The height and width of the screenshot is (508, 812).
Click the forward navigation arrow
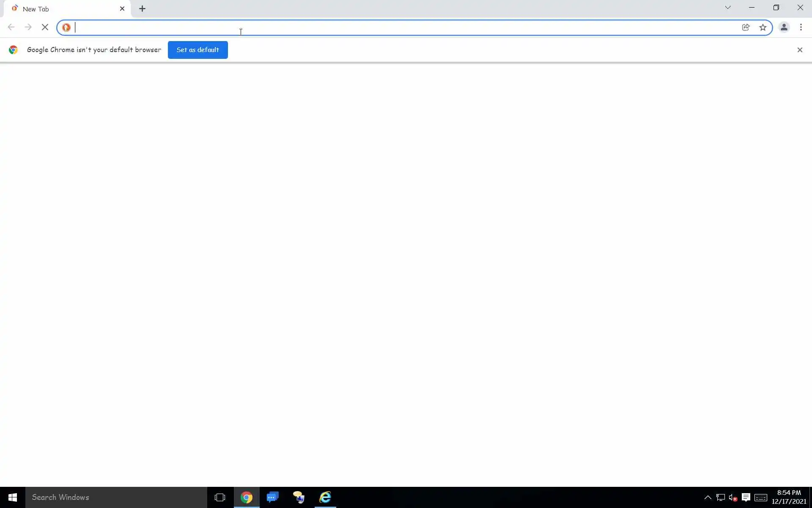[x=28, y=28]
